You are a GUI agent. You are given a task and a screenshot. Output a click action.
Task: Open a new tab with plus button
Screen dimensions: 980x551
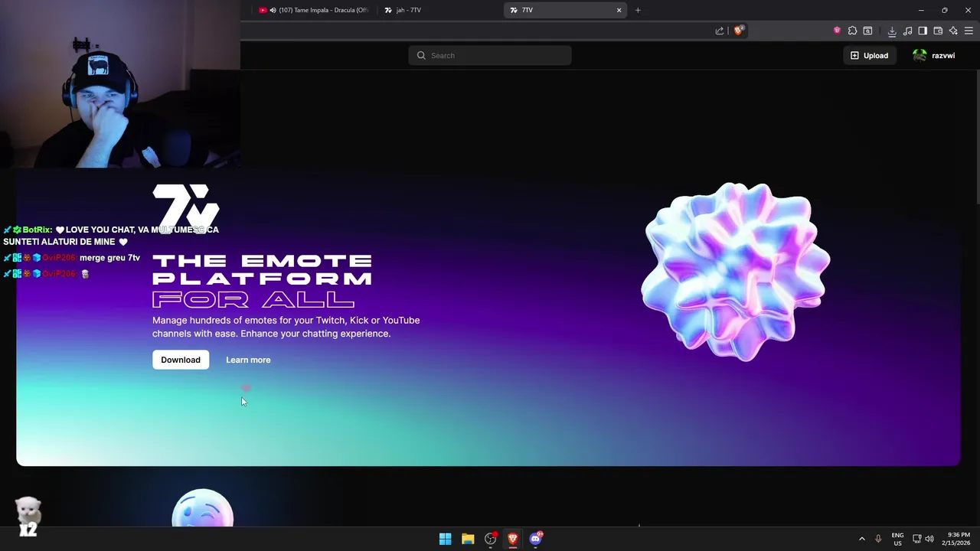638,10
